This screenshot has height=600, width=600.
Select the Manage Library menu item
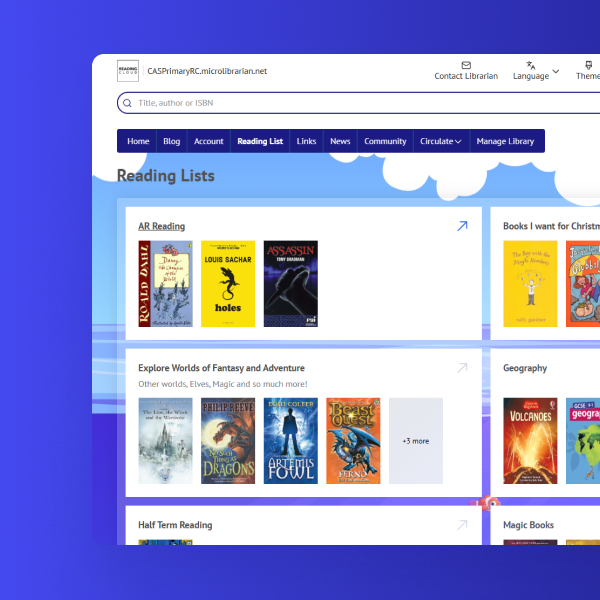[x=505, y=141]
